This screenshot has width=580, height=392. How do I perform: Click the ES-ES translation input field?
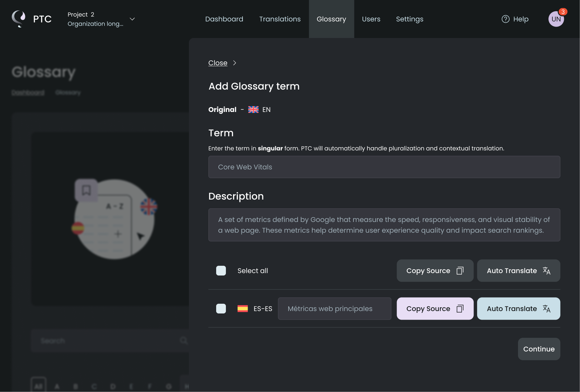(334, 309)
